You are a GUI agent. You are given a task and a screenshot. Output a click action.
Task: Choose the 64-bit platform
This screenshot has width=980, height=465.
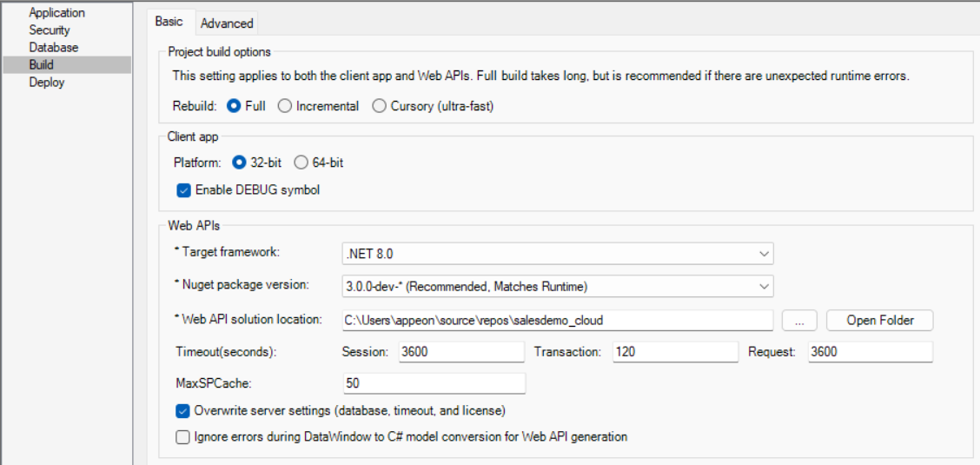(x=301, y=163)
